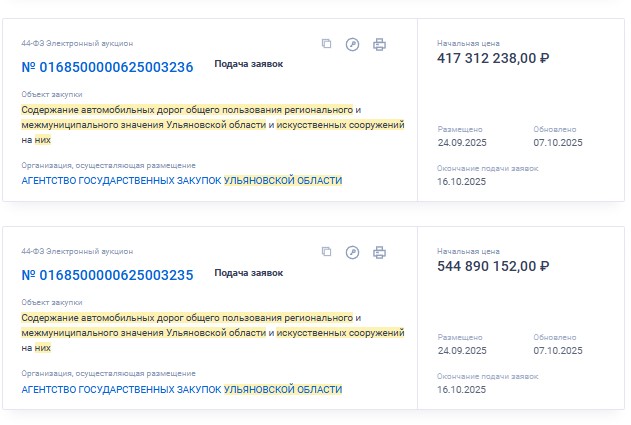Open the electronic signature key icon for tender 0168500000625003236

[352, 44]
